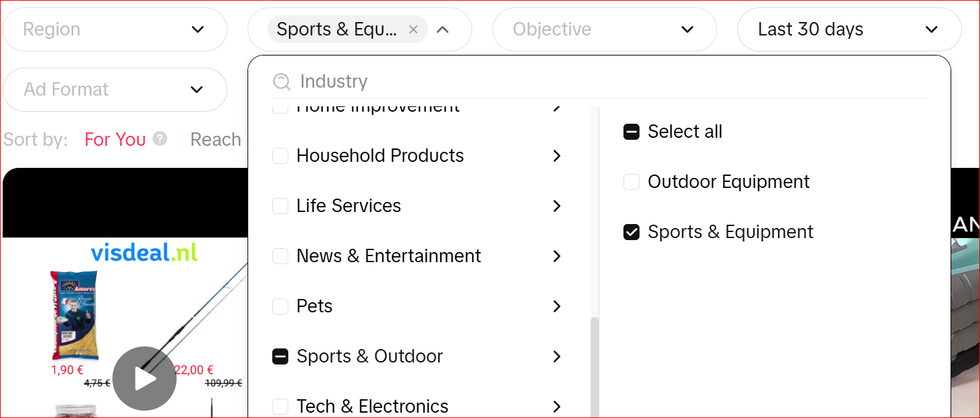This screenshot has height=418, width=980.
Task: Open the Ad Format dropdown
Action: [115, 90]
